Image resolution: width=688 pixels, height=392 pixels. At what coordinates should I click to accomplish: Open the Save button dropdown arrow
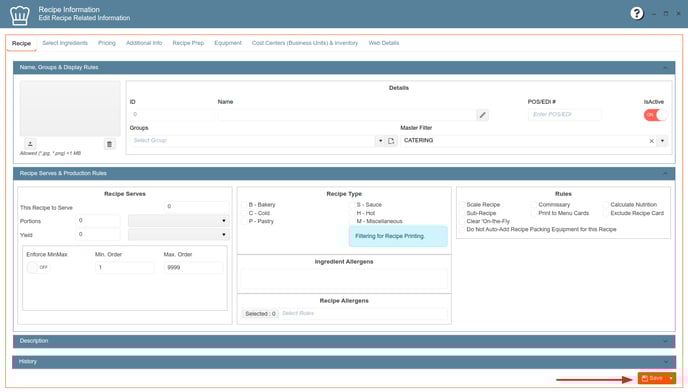tap(671, 378)
